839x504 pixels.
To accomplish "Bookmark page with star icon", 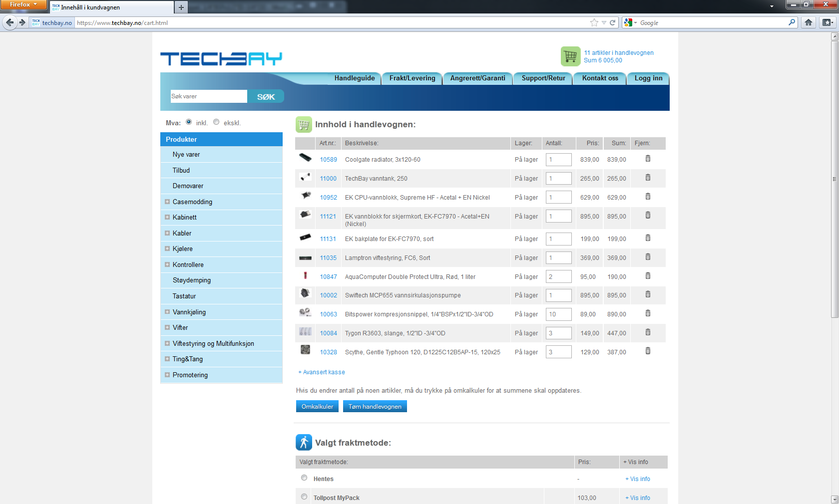I will tap(594, 22).
